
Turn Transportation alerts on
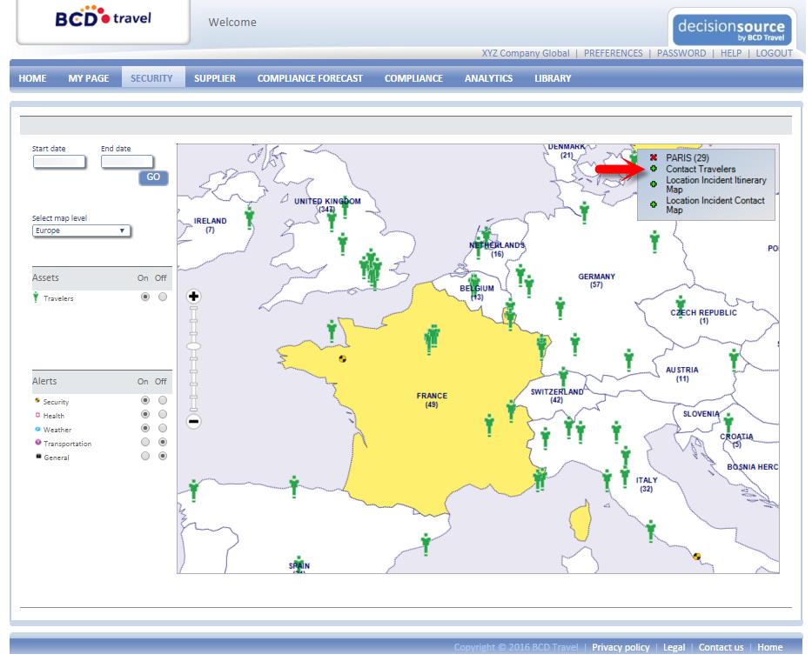click(x=145, y=442)
